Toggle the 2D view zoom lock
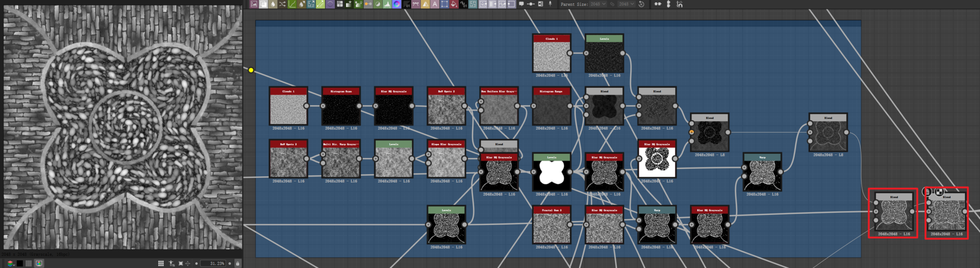 (238, 264)
